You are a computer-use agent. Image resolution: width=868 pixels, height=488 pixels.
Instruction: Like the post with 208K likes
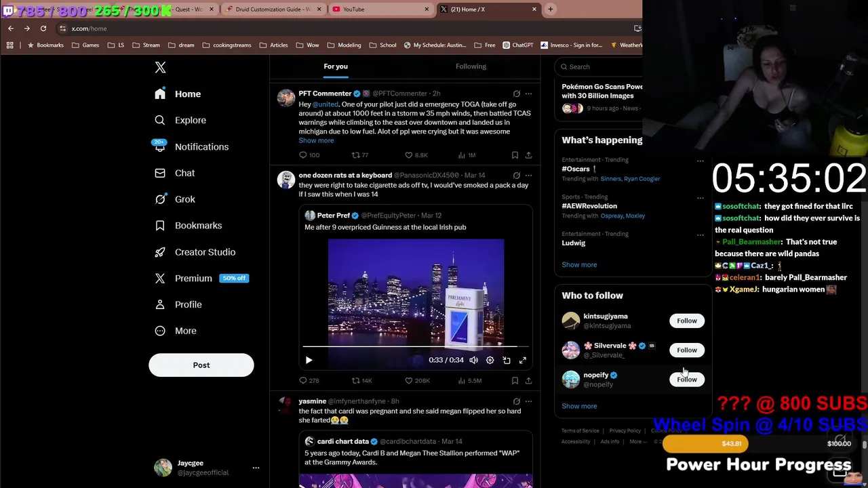click(417, 381)
